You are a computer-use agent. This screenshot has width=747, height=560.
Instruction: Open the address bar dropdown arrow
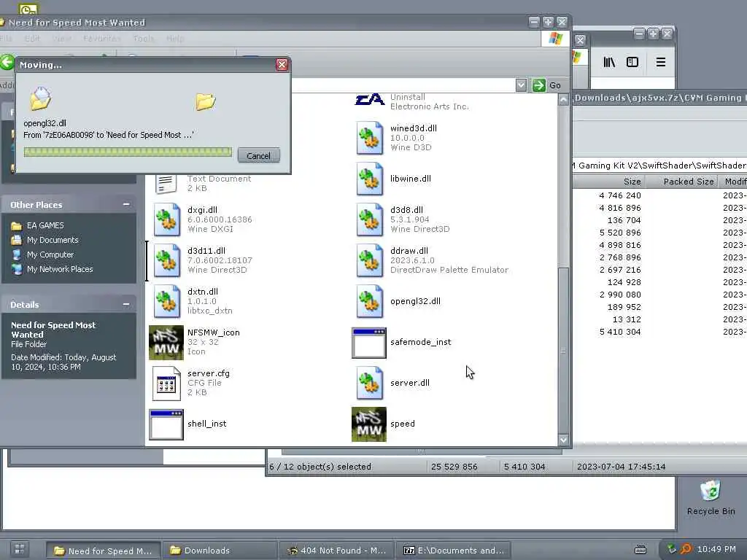521,85
